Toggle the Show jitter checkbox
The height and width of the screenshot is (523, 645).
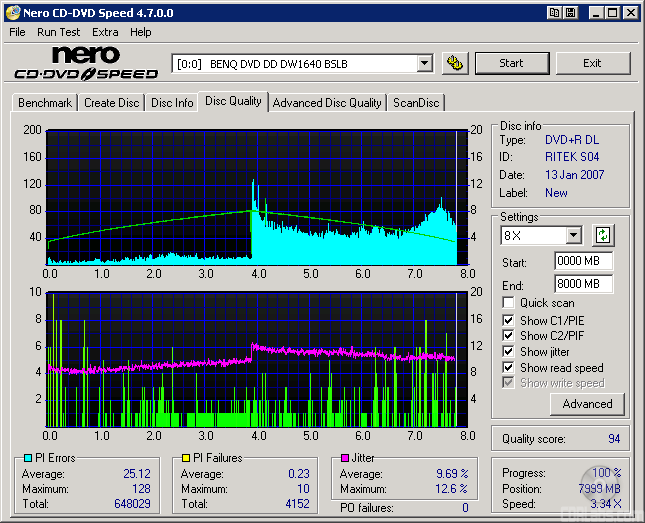(x=509, y=352)
